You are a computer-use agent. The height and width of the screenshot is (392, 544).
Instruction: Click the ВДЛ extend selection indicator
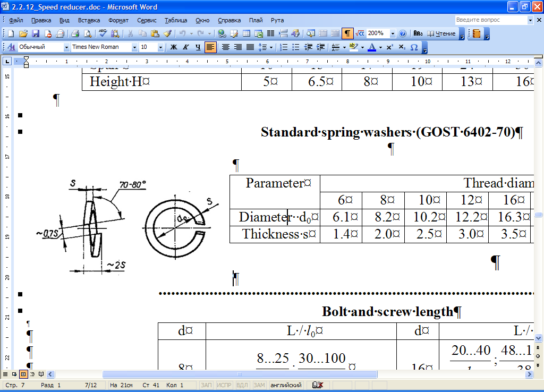[242, 385]
